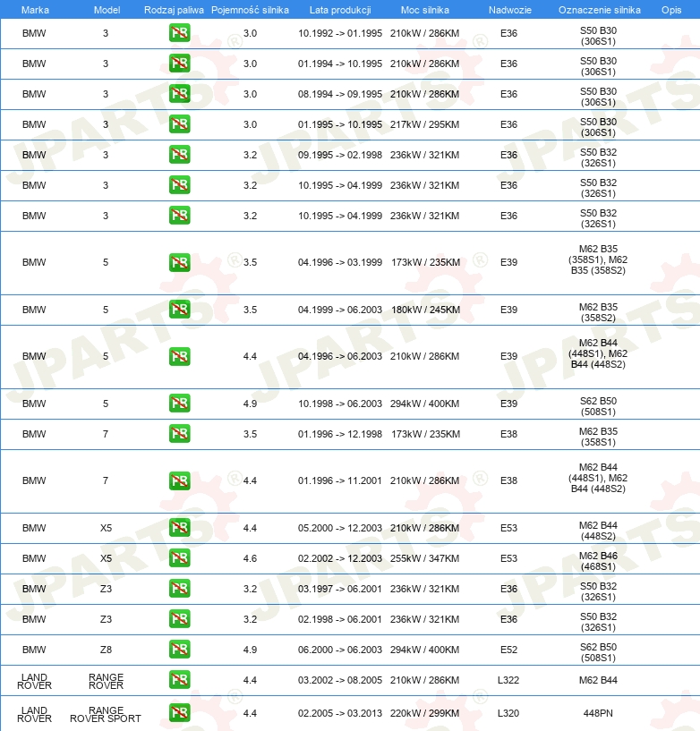Click the date cell 01.1996 -> 11.2001
Image resolution: width=700 pixels, height=731 pixels.
[x=340, y=480]
